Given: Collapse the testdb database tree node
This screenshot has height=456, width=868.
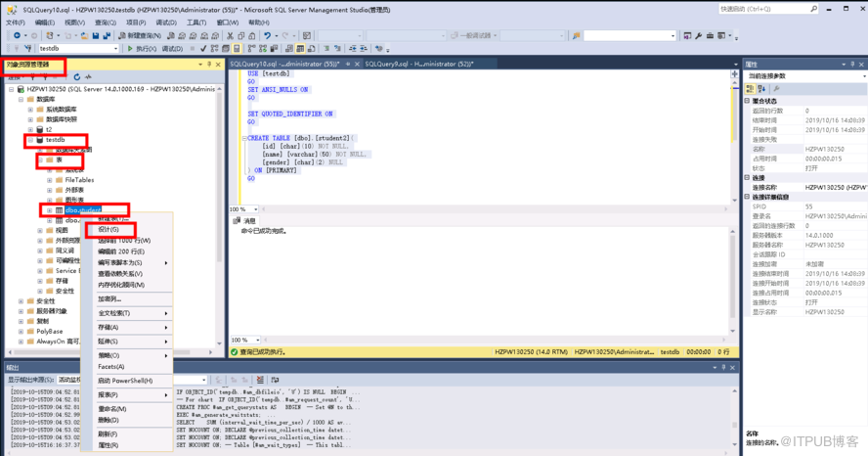Looking at the screenshot, I should pyautogui.click(x=29, y=140).
